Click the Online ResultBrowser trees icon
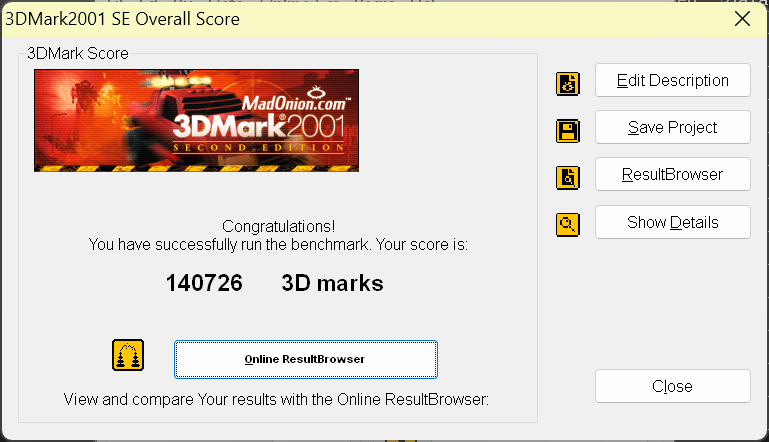The height and width of the screenshot is (442, 769). [x=128, y=355]
